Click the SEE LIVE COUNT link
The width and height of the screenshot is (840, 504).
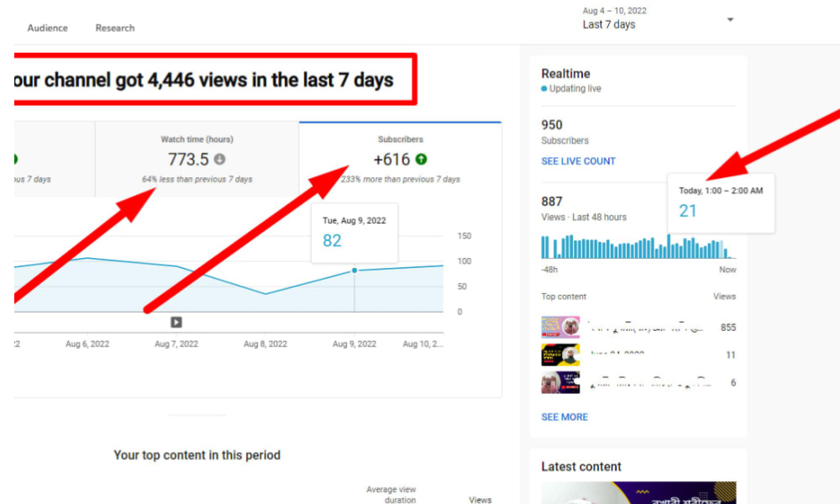click(x=578, y=161)
